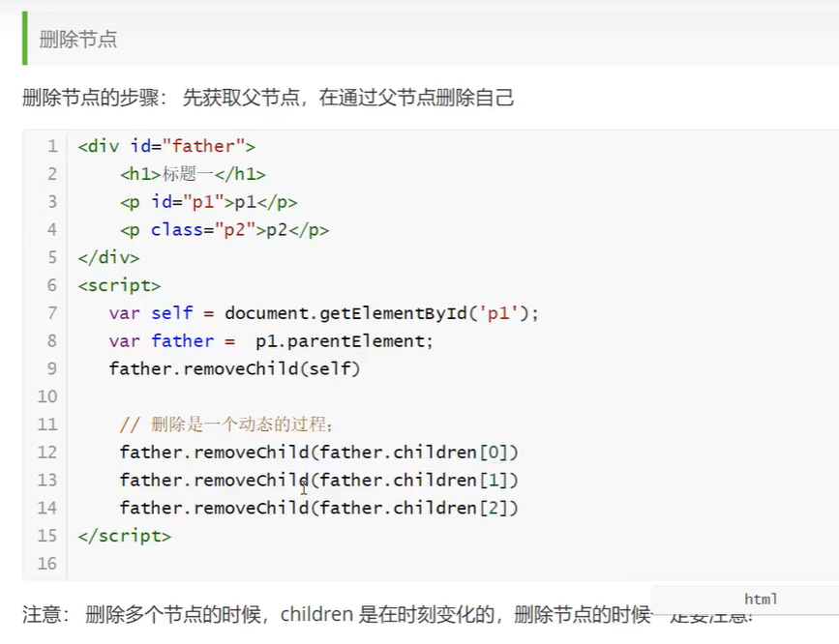Click the <h1>标题一</h1> code line
The width and height of the screenshot is (839, 644).
[193, 174]
